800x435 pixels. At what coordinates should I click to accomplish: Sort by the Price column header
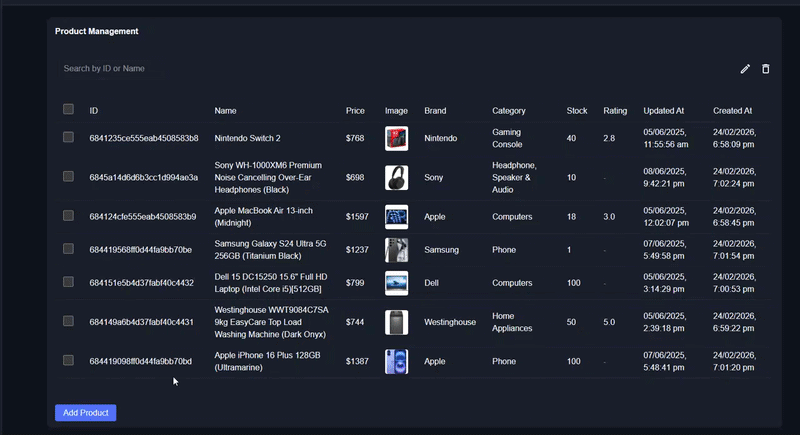pos(355,111)
